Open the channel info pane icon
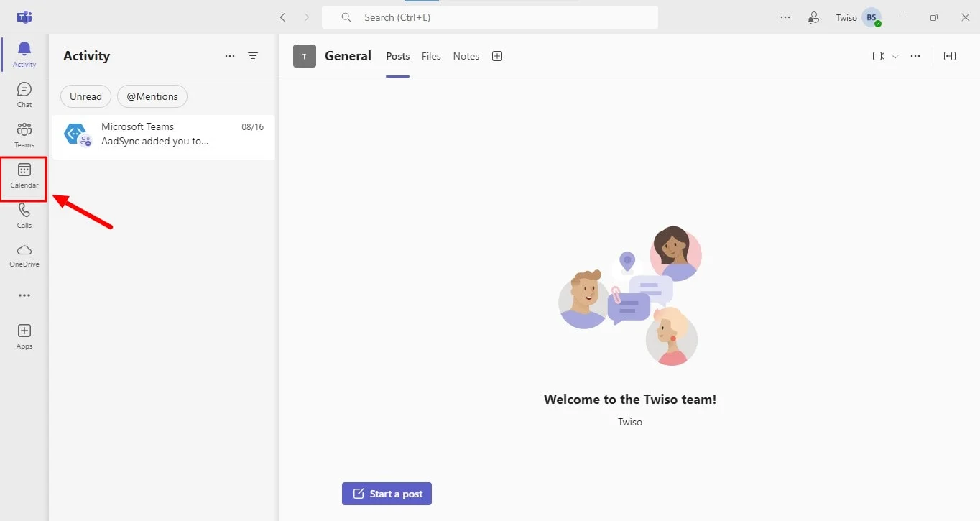Screen dimensions: 980x521 (950, 56)
